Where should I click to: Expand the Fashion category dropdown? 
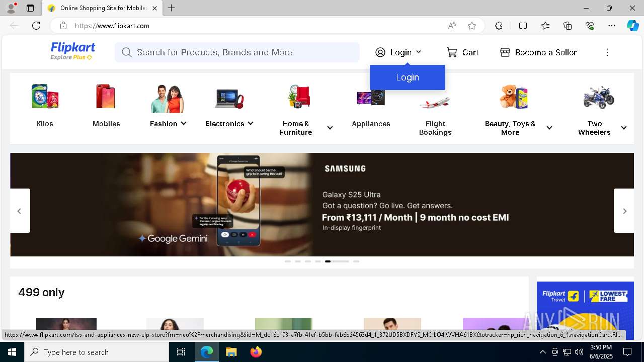point(184,123)
